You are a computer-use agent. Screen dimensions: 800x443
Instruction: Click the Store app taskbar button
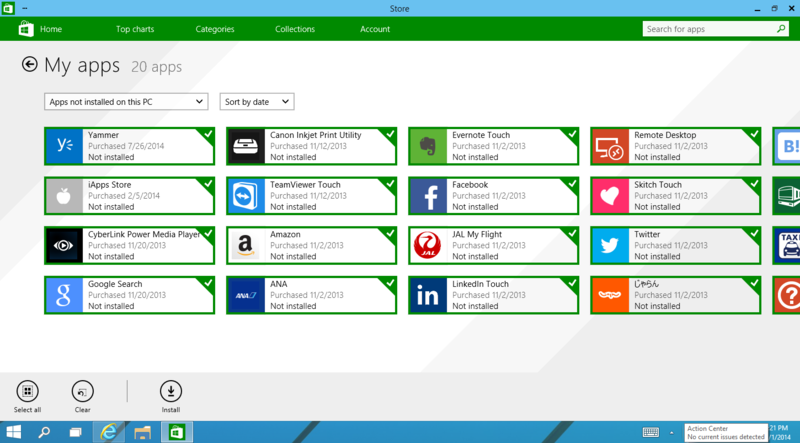coord(177,432)
